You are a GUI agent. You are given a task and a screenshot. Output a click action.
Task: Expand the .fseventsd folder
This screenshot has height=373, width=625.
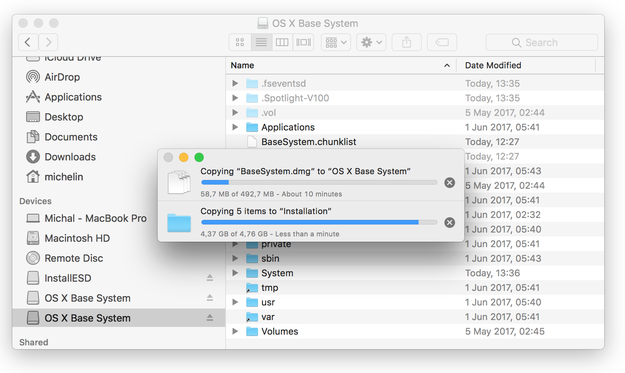pyautogui.click(x=235, y=83)
